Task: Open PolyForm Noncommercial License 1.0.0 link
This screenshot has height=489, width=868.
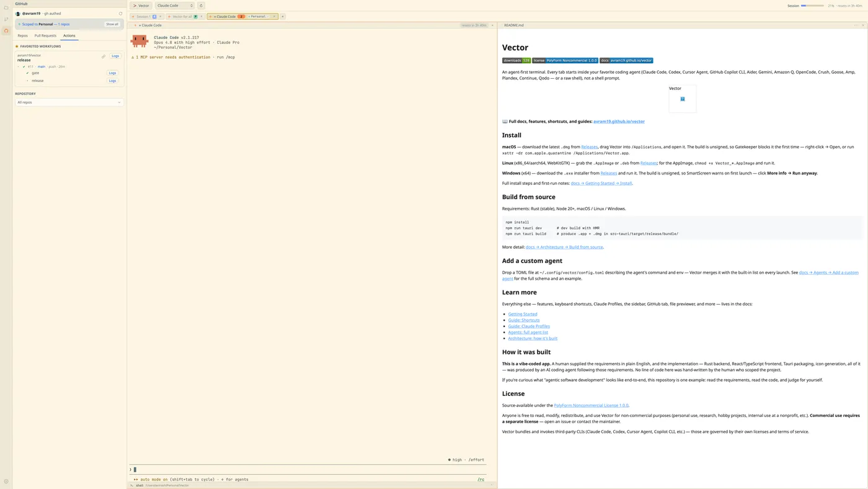Action: (591, 405)
